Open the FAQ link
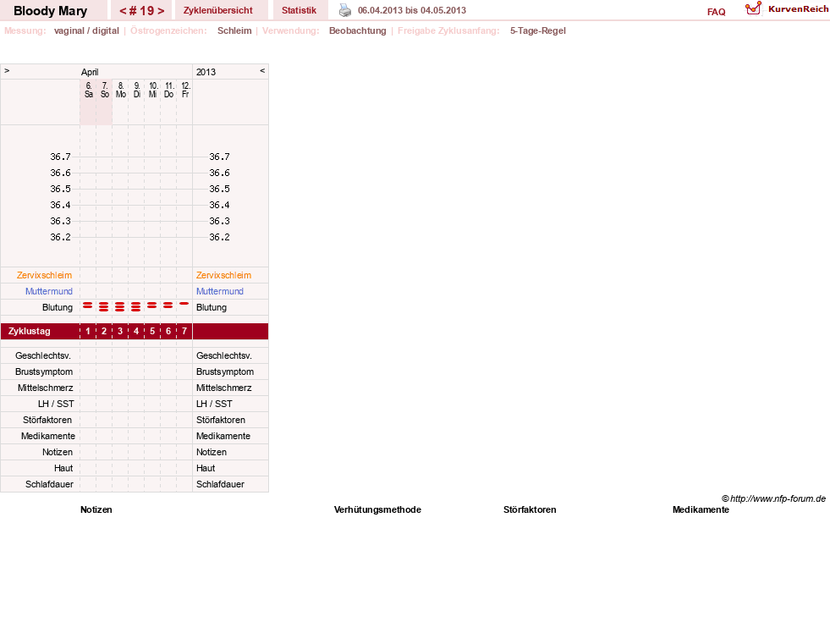 tap(716, 12)
